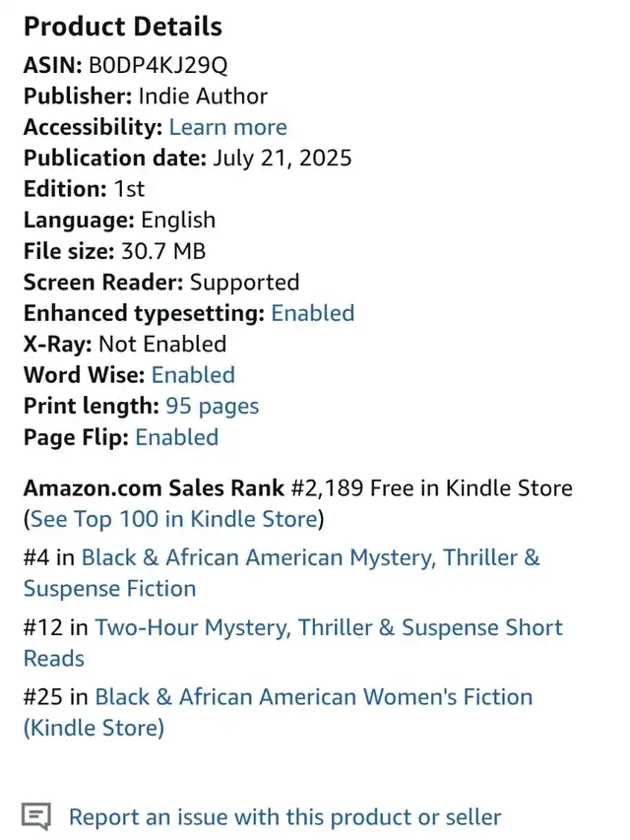Viewport: 630px width, 840px height.
Task: Open the Page Flip Enabled link
Action: (x=177, y=437)
